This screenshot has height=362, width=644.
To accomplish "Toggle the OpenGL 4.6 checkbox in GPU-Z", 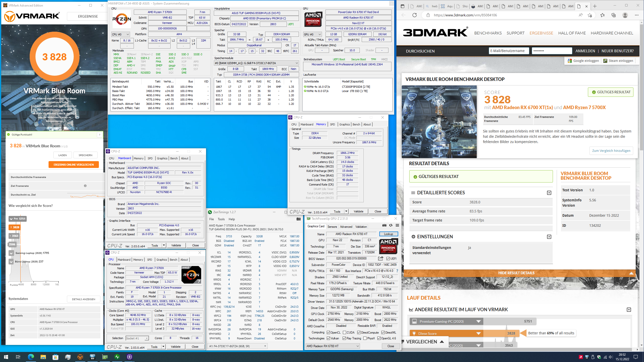I will tap(379, 338).
